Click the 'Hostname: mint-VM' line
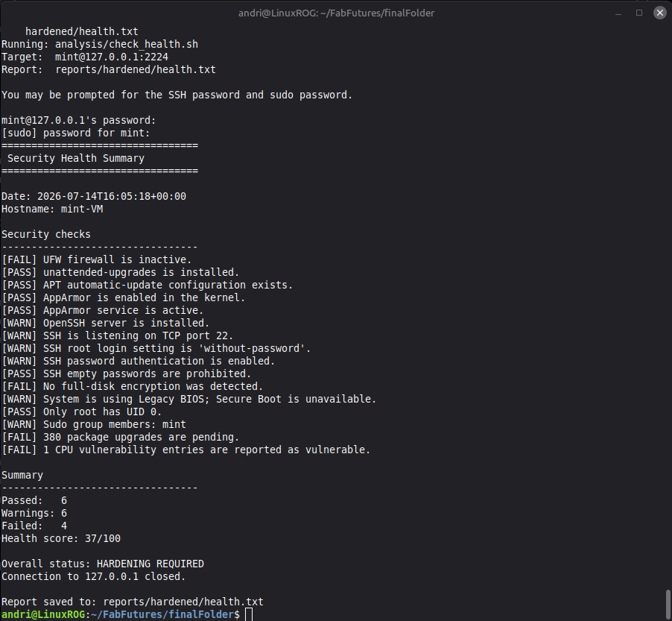Screen dimensions: 672x621 point(52,209)
